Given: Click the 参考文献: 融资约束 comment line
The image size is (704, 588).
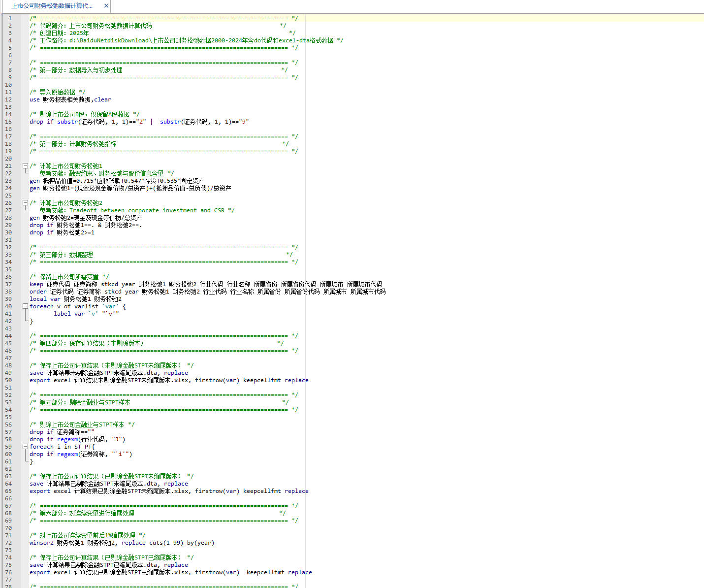Looking at the screenshot, I should (107, 173).
